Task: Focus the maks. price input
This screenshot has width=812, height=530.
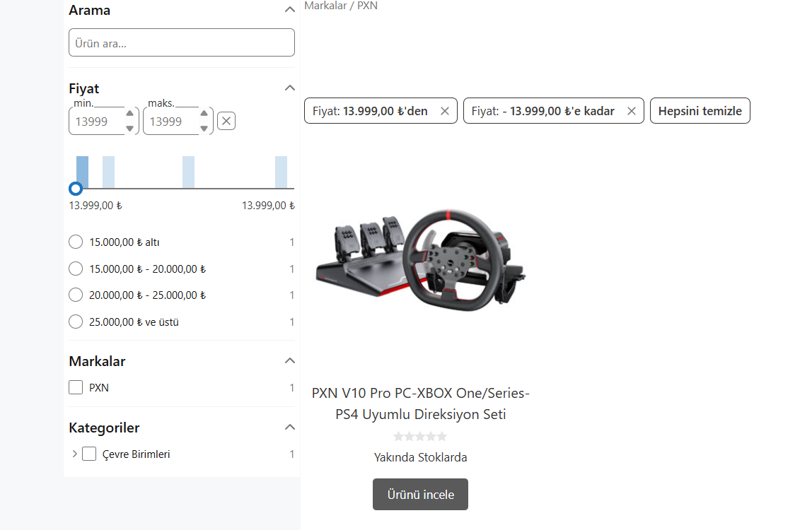Action: [171, 122]
